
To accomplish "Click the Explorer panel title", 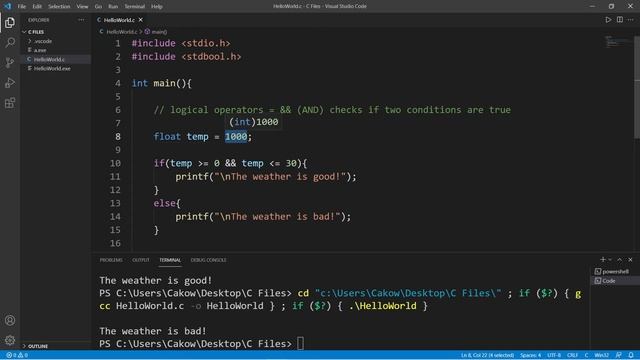I will pos(39,20).
